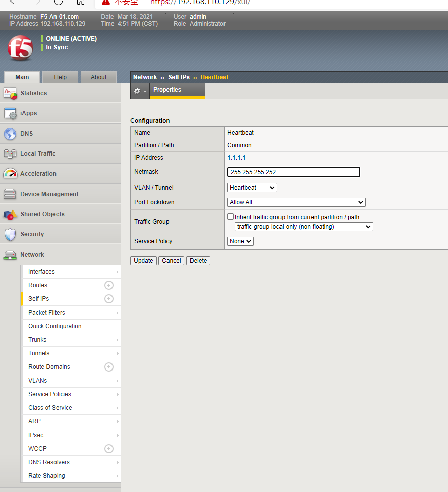Click the Update button

143,261
